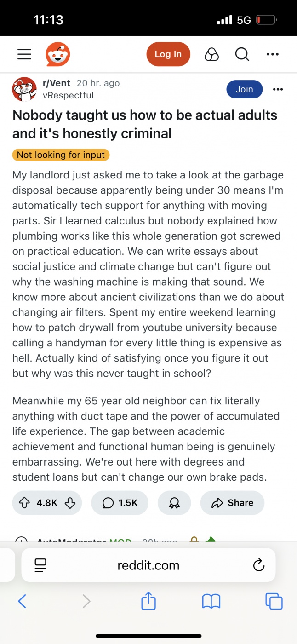Open Safari page settings reader icon
This screenshot has height=644, width=297.
pyautogui.click(x=41, y=565)
